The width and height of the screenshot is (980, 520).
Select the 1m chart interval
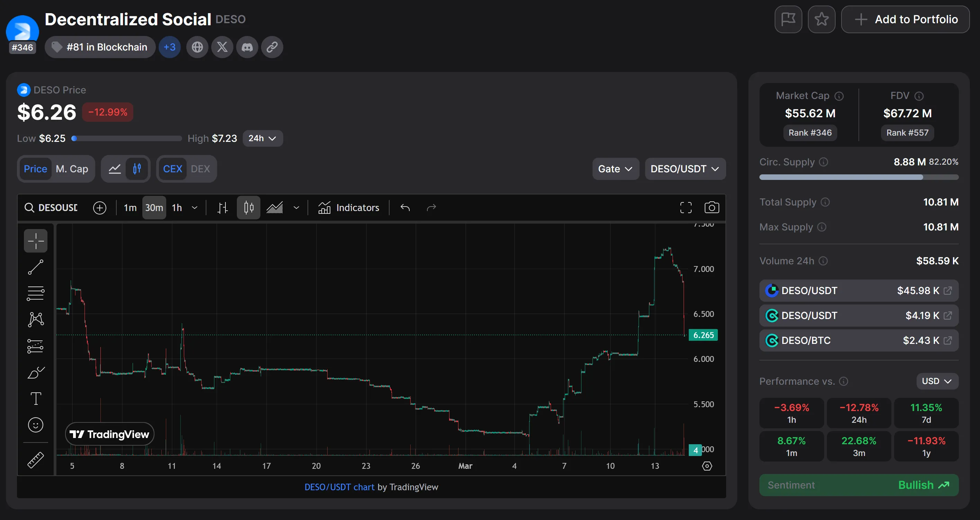[130, 208]
